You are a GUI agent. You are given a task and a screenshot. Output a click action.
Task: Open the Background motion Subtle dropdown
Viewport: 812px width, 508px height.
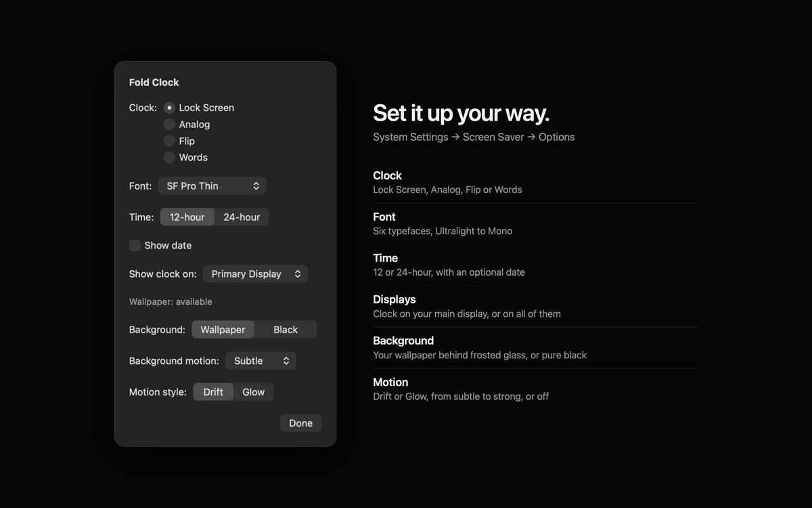point(261,361)
